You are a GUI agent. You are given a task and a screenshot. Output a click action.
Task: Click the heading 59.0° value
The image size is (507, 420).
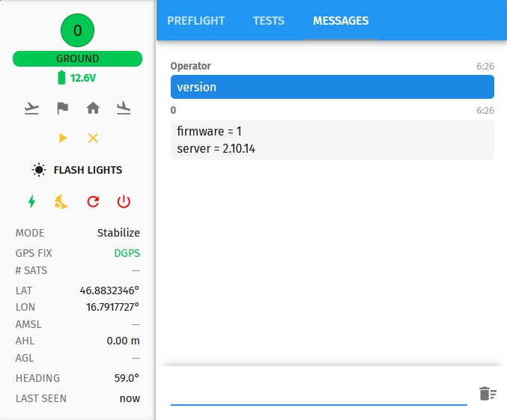coord(127,378)
